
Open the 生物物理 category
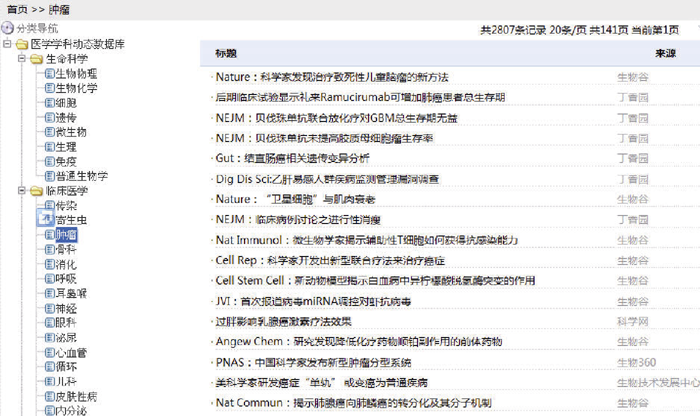[76, 73]
